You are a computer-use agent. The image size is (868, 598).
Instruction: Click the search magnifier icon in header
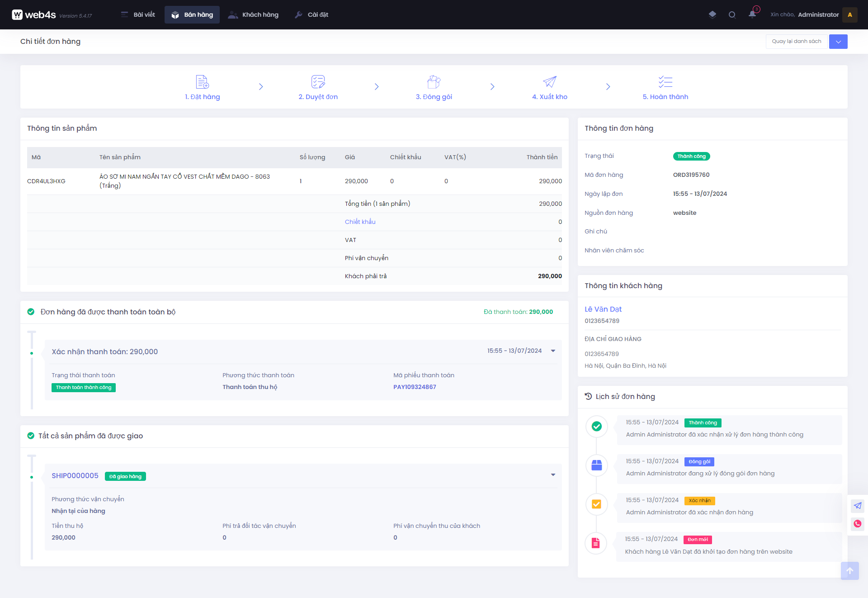click(x=732, y=14)
